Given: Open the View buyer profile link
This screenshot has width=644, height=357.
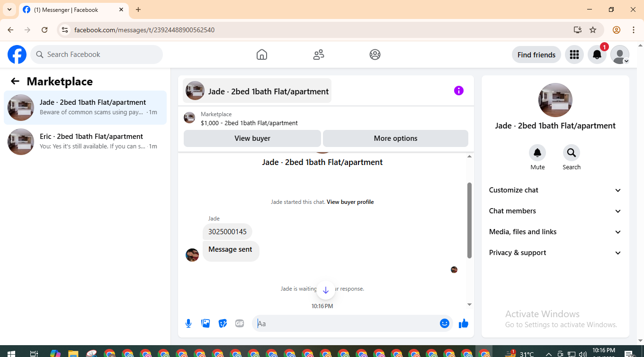Looking at the screenshot, I should (x=350, y=202).
